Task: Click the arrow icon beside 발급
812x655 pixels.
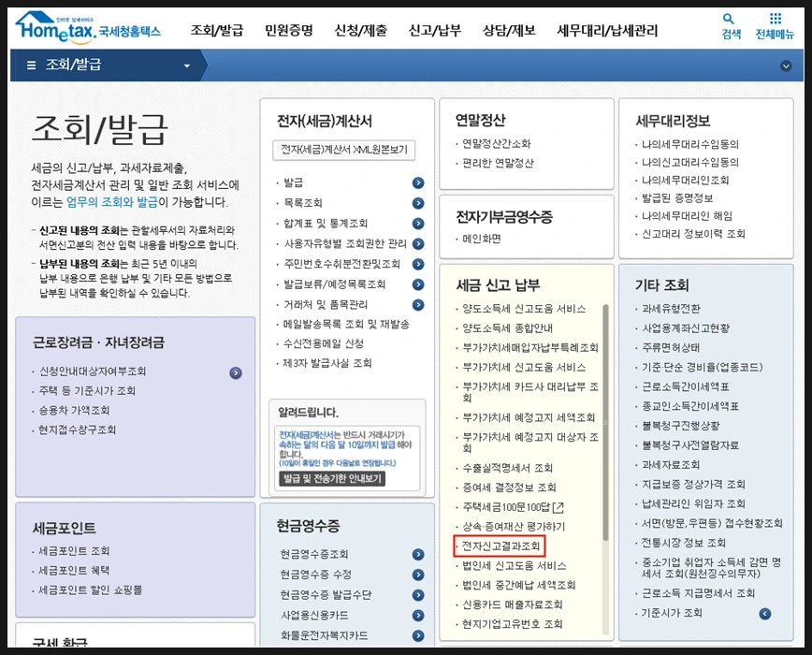Action: pos(418,184)
